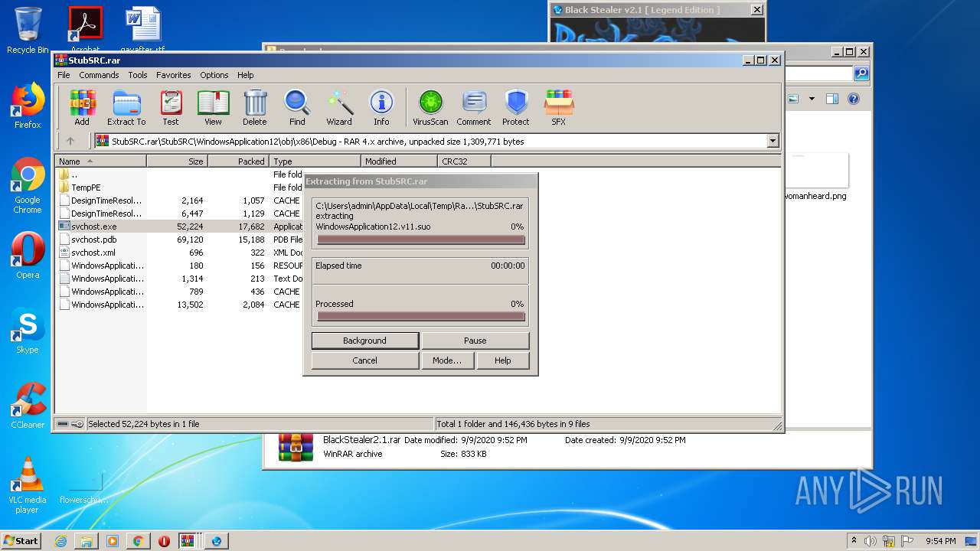Go up one folder level arrow

(x=70, y=141)
